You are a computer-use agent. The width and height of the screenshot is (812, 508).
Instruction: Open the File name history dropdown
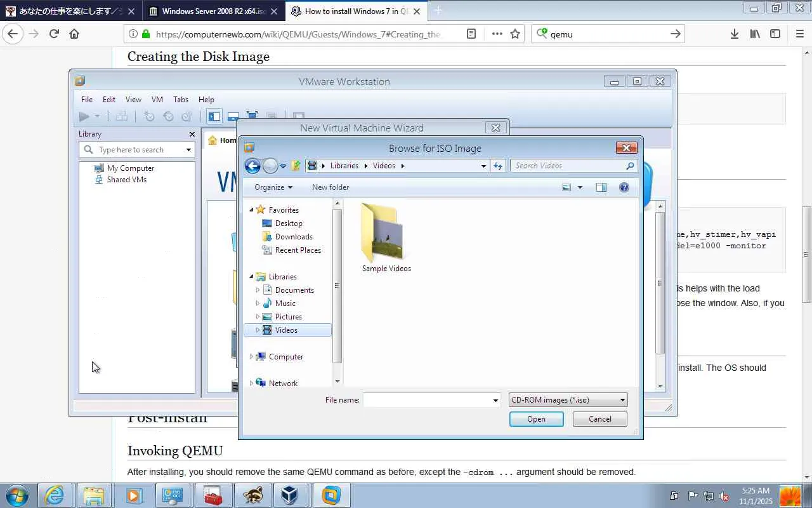pos(495,400)
